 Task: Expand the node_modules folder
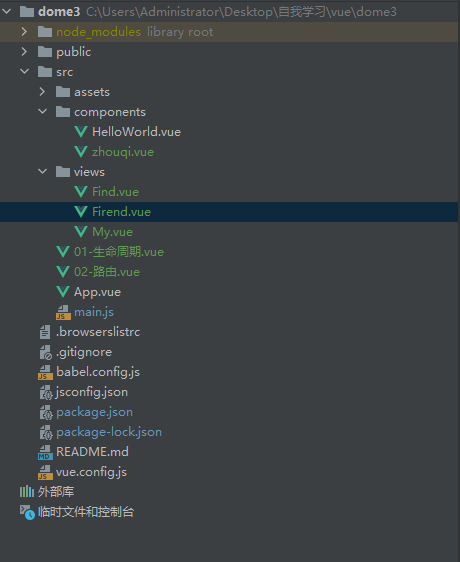pyautogui.click(x=24, y=32)
